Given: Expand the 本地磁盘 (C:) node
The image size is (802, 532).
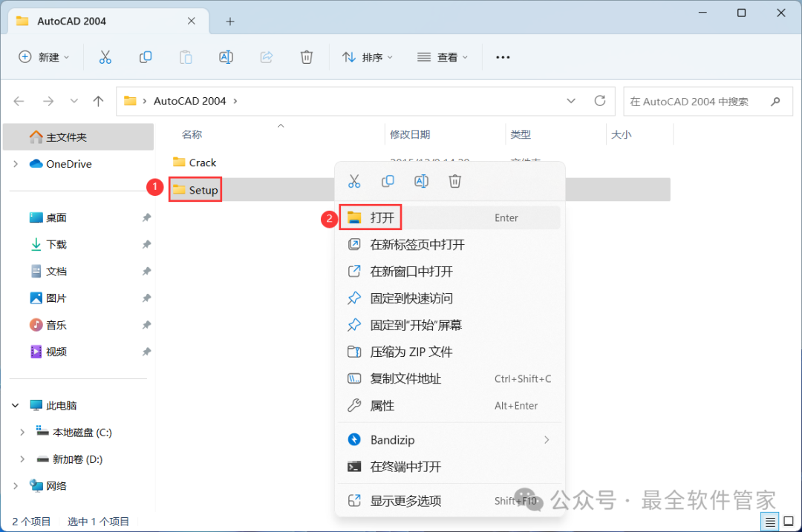Looking at the screenshot, I should pyautogui.click(x=22, y=433).
